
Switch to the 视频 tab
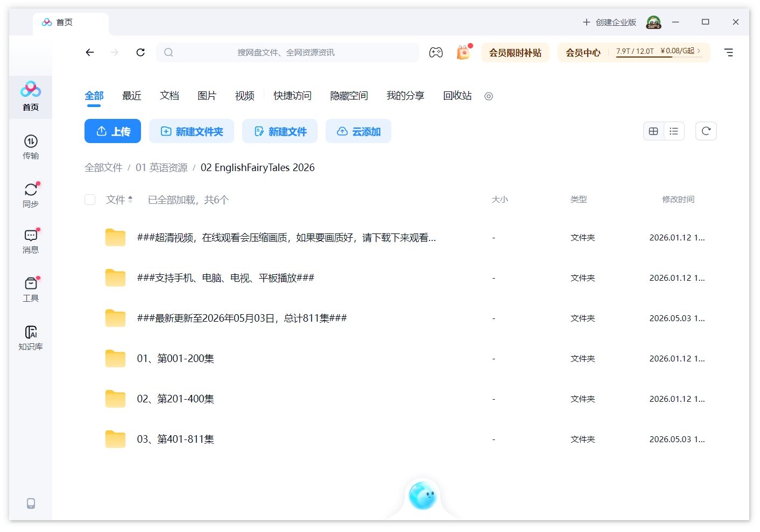[x=245, y=96]
